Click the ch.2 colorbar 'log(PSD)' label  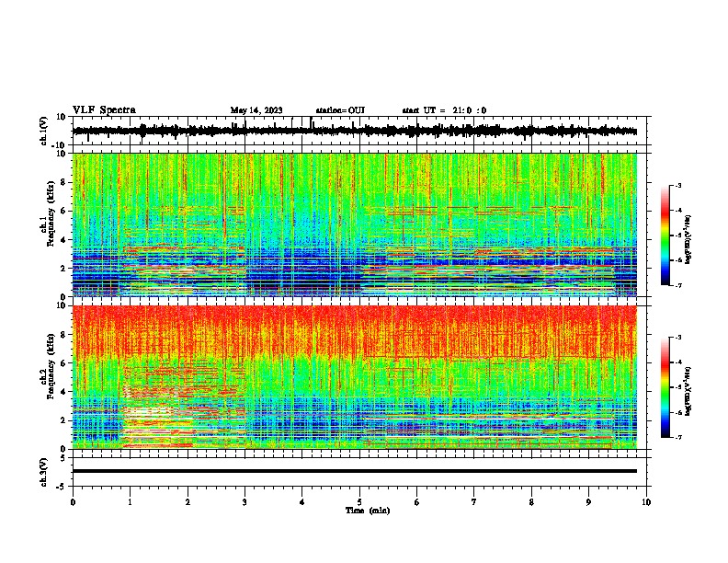[688, 391]
